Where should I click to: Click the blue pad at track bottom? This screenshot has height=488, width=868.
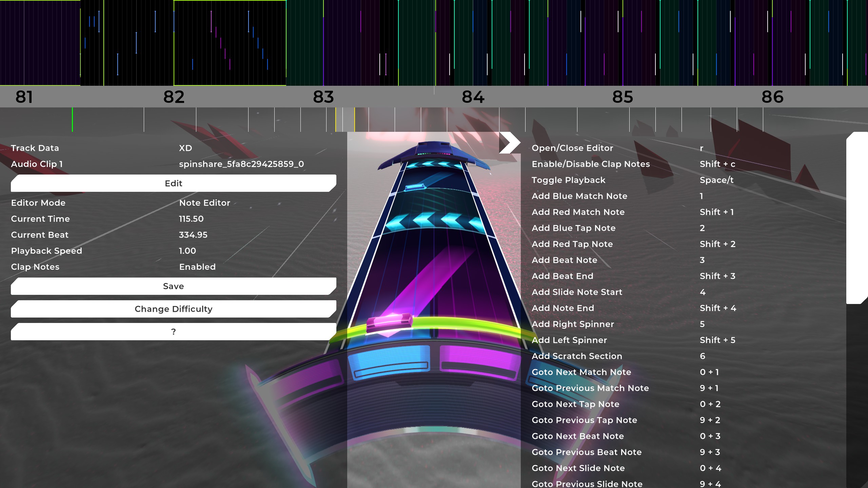pyautogui.click(x=389, y=363)
